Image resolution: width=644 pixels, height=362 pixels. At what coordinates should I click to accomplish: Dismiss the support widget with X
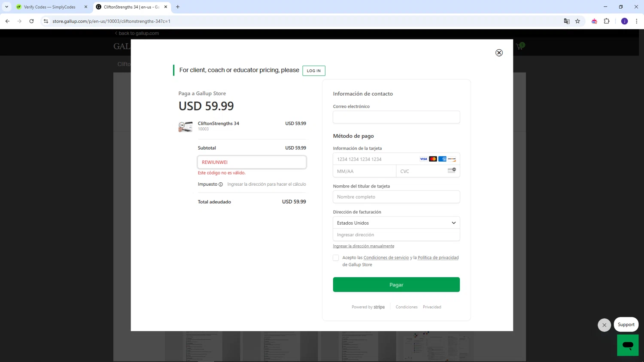click(604, 325)
